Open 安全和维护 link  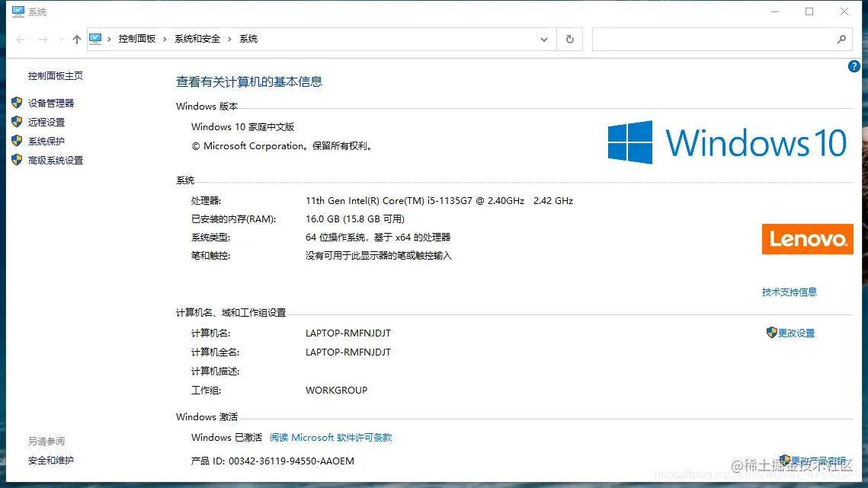[51, 461]
